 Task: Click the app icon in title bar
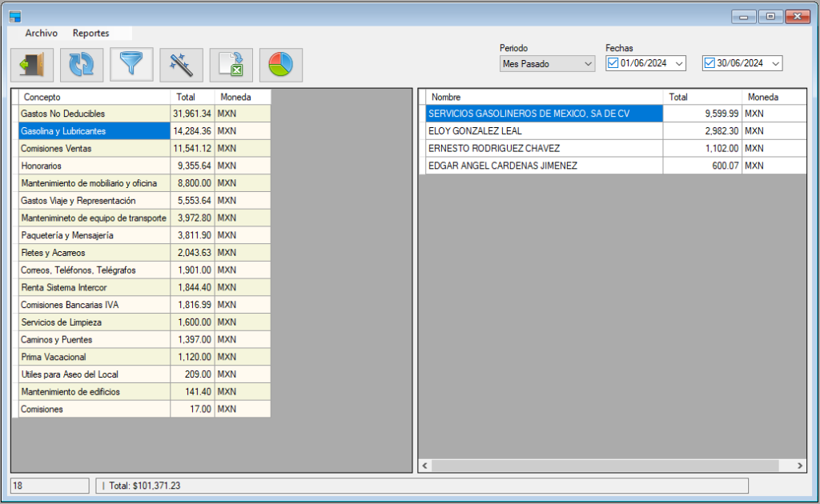[x=15, y=16]
